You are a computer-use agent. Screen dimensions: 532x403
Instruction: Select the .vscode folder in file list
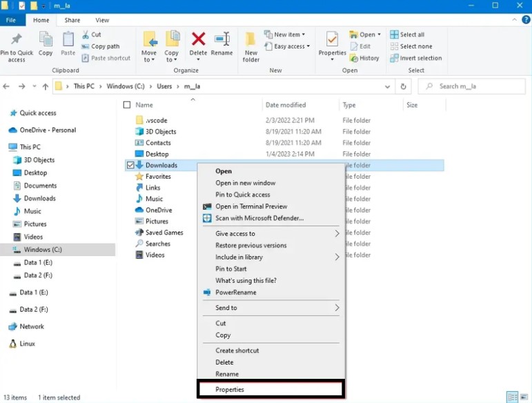coord(152,121)
